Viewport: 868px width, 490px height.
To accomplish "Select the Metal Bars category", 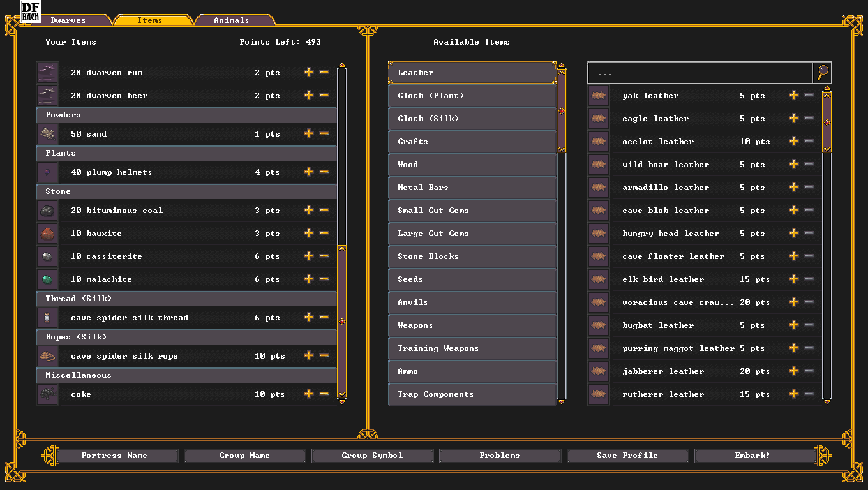I will (472, 188).
